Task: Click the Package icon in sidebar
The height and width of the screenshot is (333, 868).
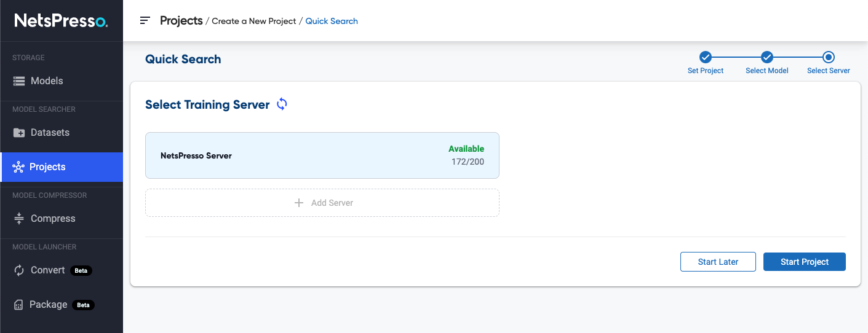Action: tap(18, 305)
